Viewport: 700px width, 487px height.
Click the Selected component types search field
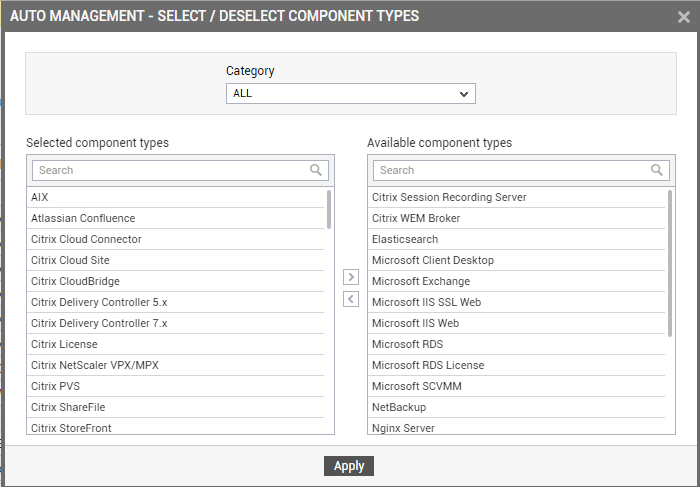pyautogui.click(x=180, y=170)
